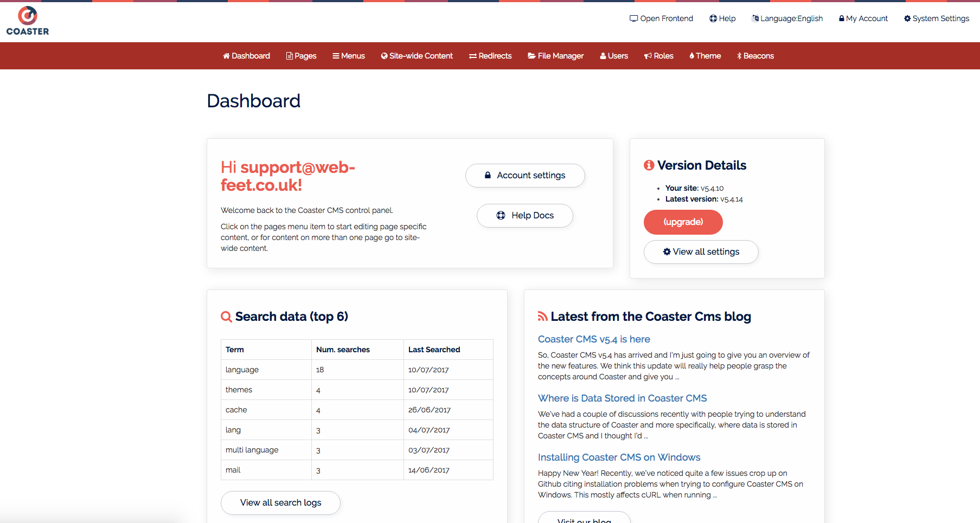Click the 'lang' search term cell

(266, 430)
